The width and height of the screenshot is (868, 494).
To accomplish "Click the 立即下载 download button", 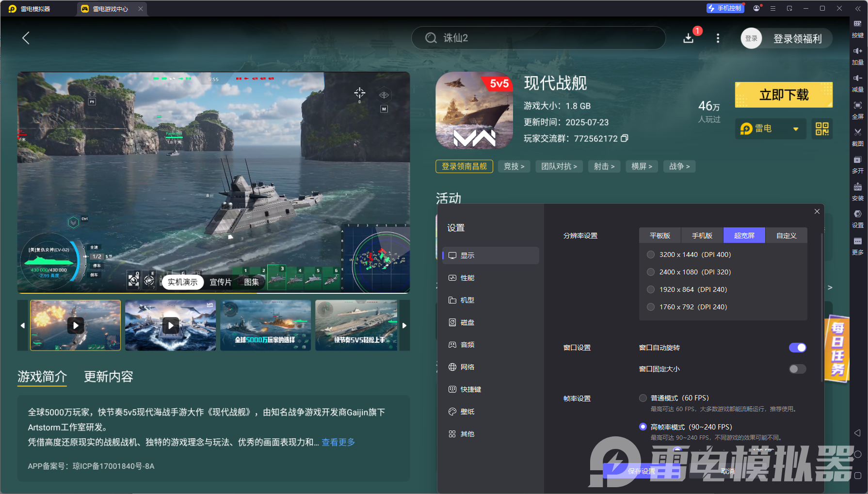I will tap(784, 95).
